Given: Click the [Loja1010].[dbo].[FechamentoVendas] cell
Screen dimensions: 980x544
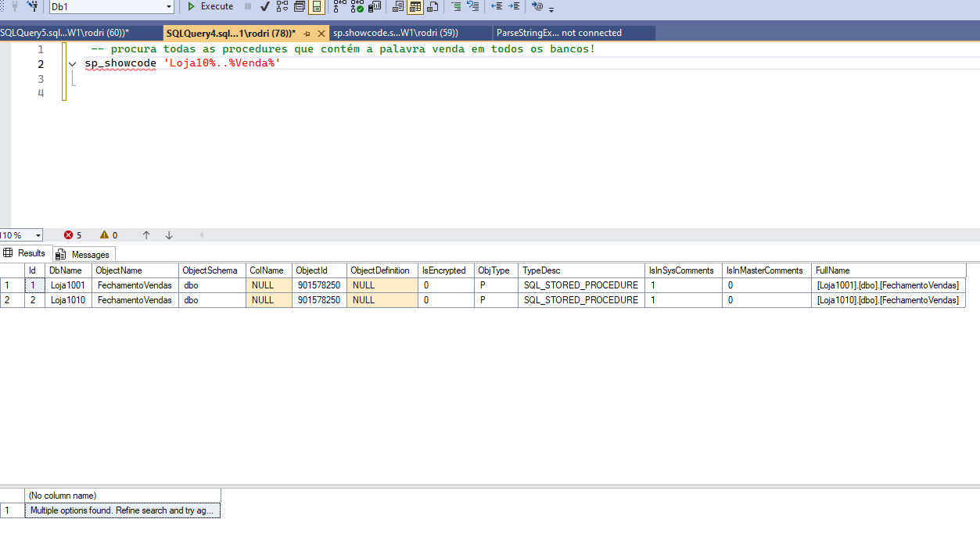Looking at the screenshot, I should [889, 300].
